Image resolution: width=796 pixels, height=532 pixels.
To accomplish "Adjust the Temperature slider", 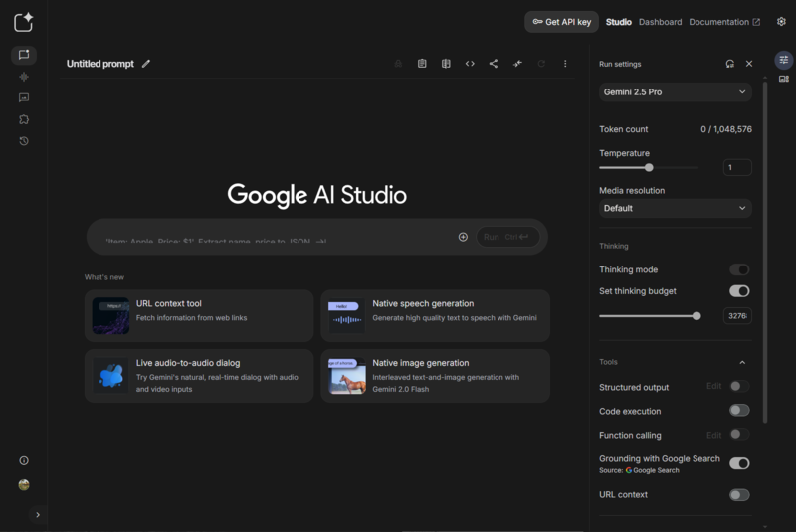I will point(649,167).
